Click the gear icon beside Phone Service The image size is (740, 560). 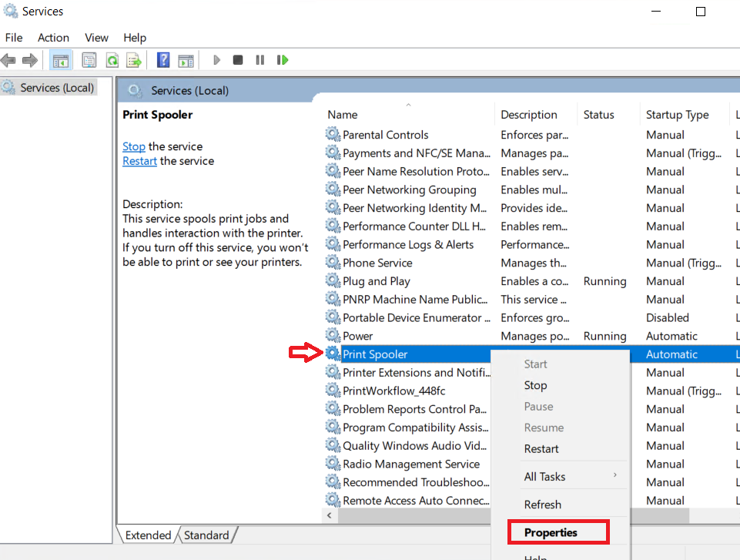[333, 262]
